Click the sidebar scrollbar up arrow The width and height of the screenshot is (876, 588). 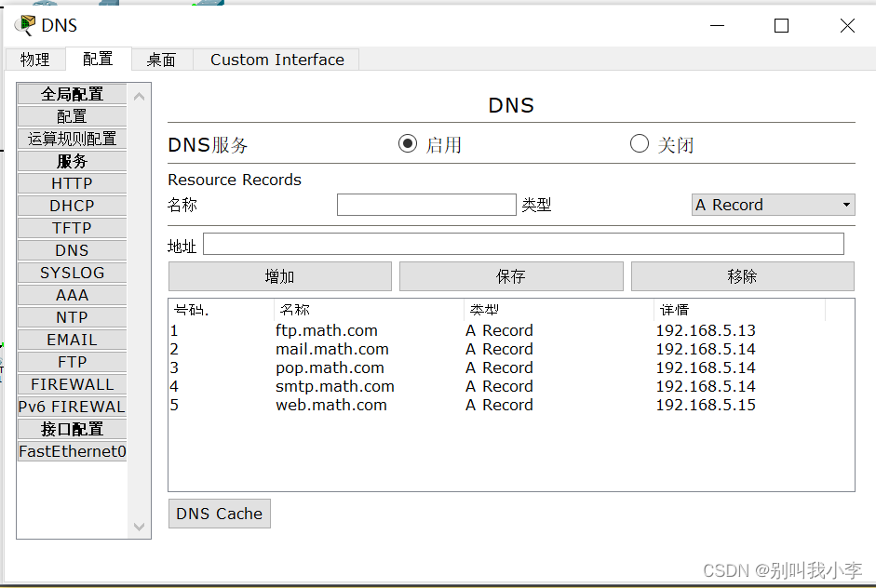point(140,97)
